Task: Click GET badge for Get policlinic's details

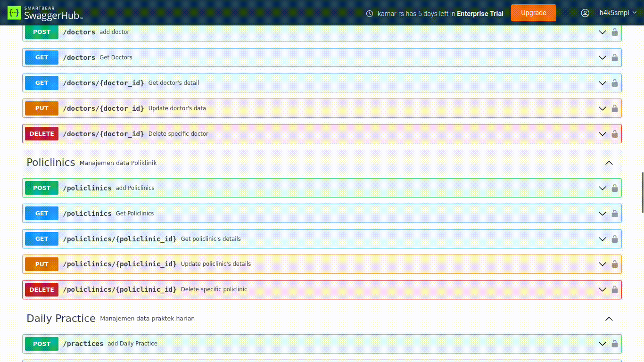Action: [x=41, y=239]
